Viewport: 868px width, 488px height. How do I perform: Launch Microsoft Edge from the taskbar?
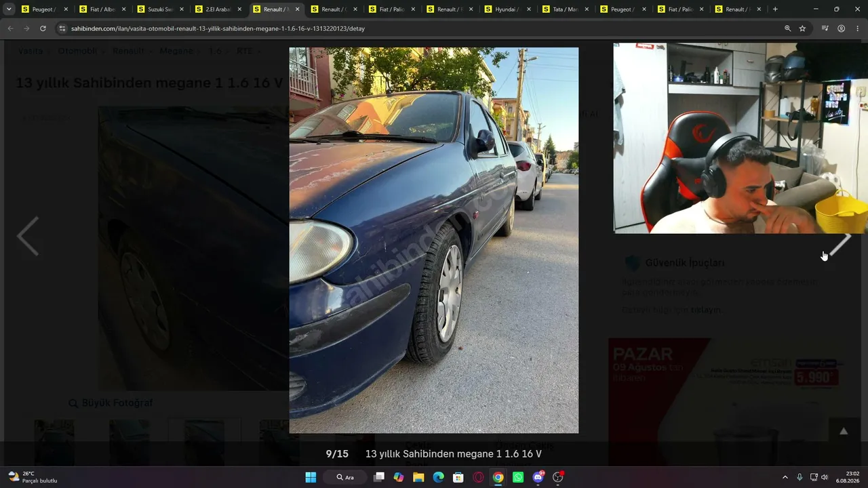pos(438,477)
